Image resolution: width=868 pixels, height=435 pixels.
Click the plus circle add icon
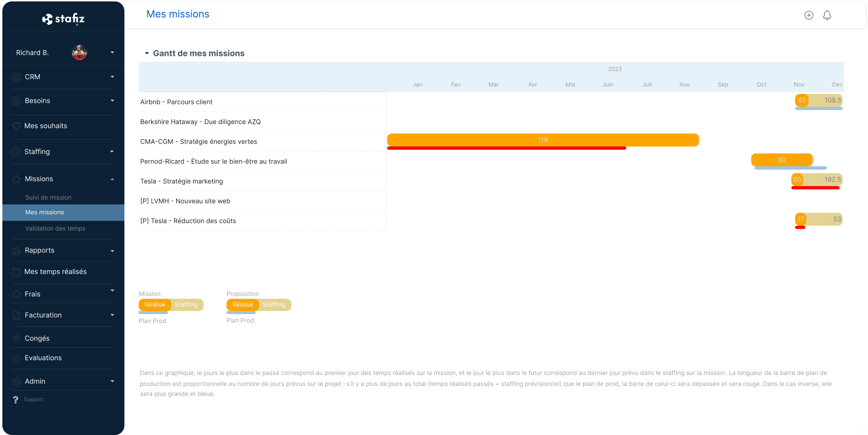(809, 15)
